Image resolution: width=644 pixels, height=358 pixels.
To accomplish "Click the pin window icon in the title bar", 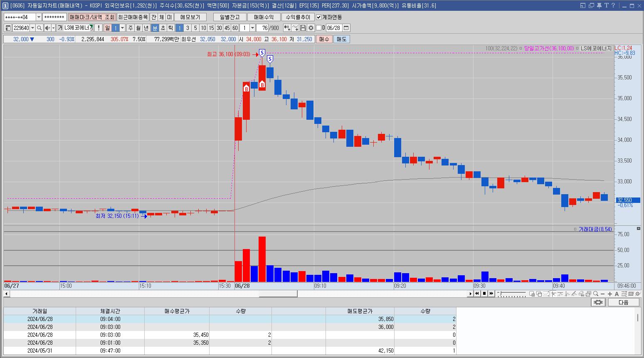I will pyautogui.click(x=599, y=5).
